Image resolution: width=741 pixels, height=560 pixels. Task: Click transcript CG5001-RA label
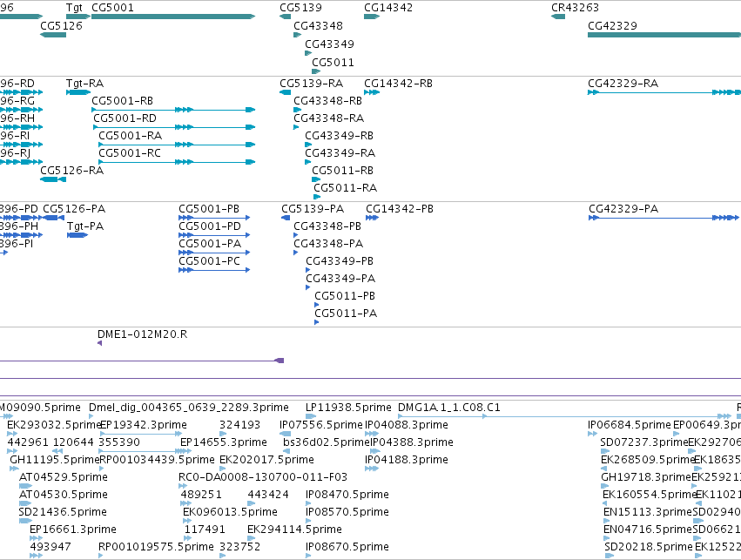point(131,136)
